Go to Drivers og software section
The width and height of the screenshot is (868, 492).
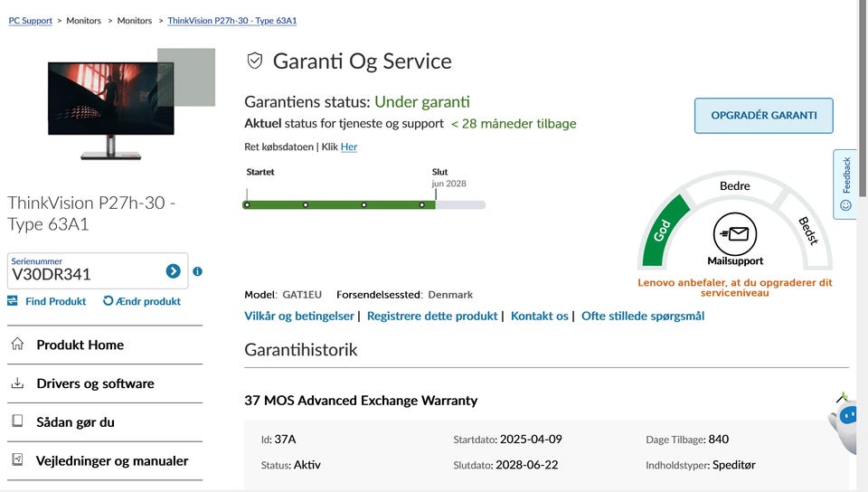pos(95,383)
